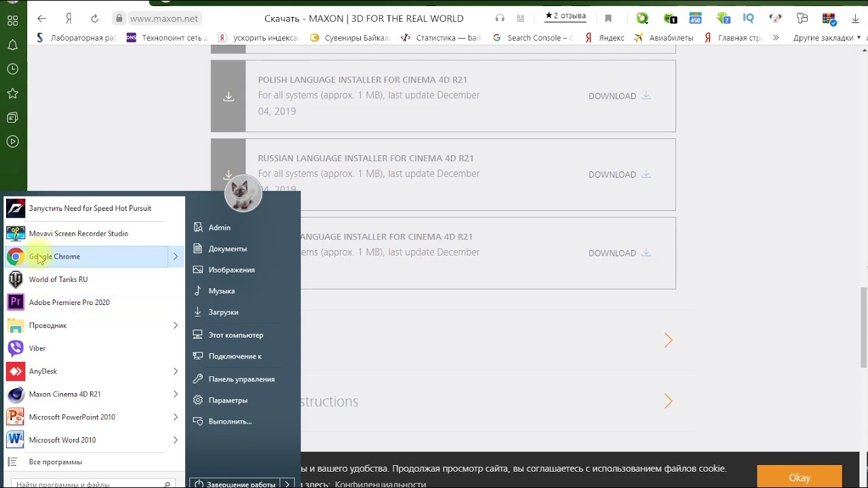This screenshot has height=488, width=868.
Task: Click DOWNLOAD in the third language installer row
Action: tap(619, 253)
